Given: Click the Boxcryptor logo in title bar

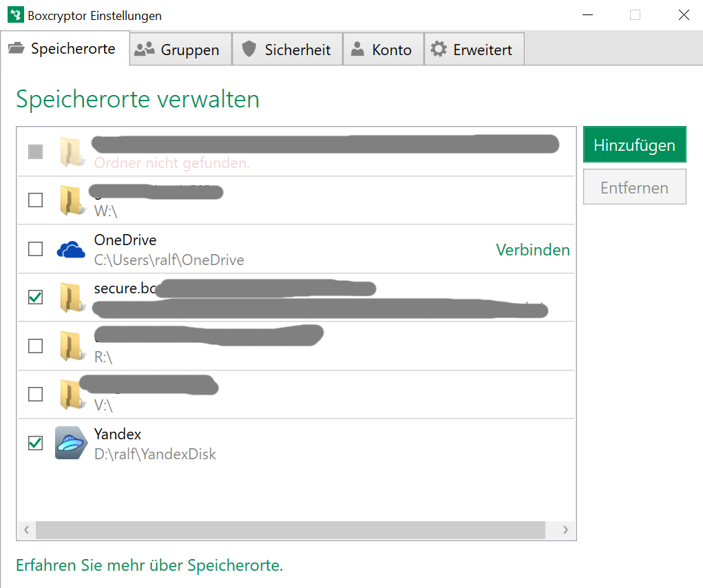Looking at the screenshot, I should 15,14.
